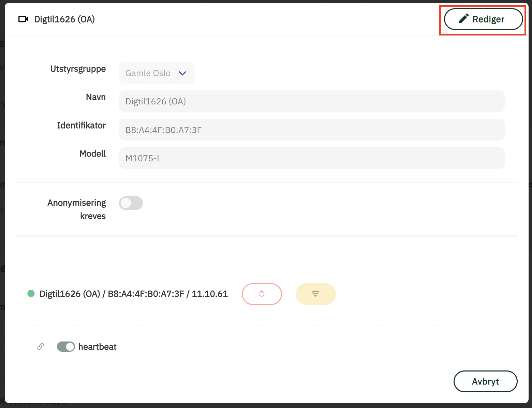
Task: Click the red restart device icon button
Action: pos(262,294)
